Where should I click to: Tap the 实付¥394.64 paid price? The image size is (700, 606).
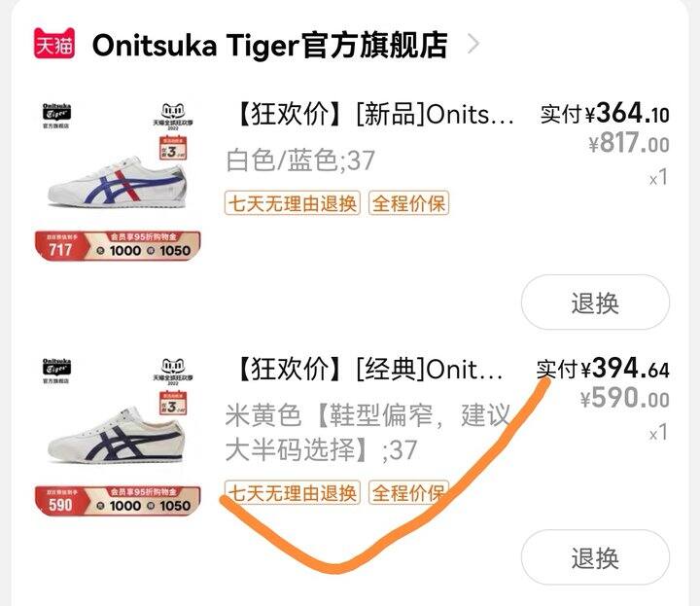[x=603, y=369]
